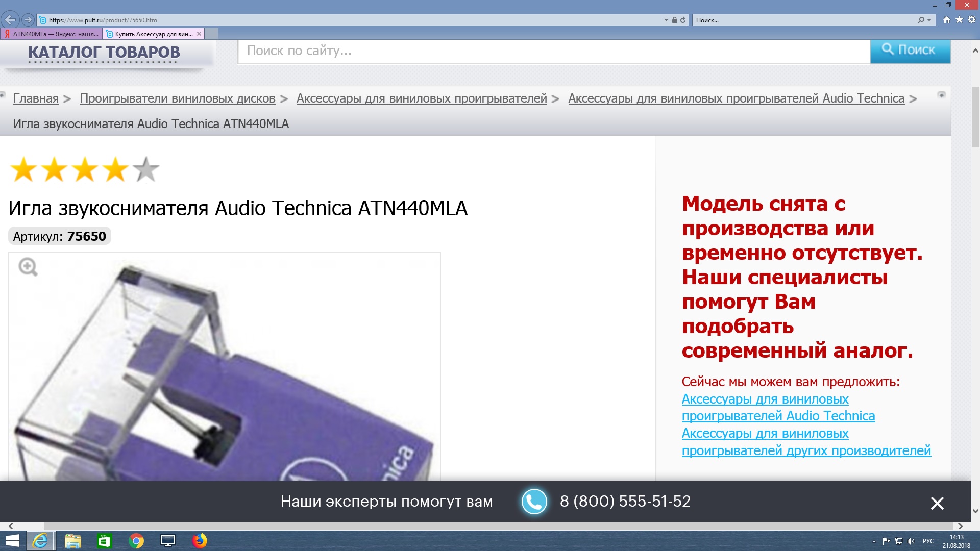This screenshot has height=551, width=980.
Task: Click the image zoom magnifier icon
Action: pos(28,267)
